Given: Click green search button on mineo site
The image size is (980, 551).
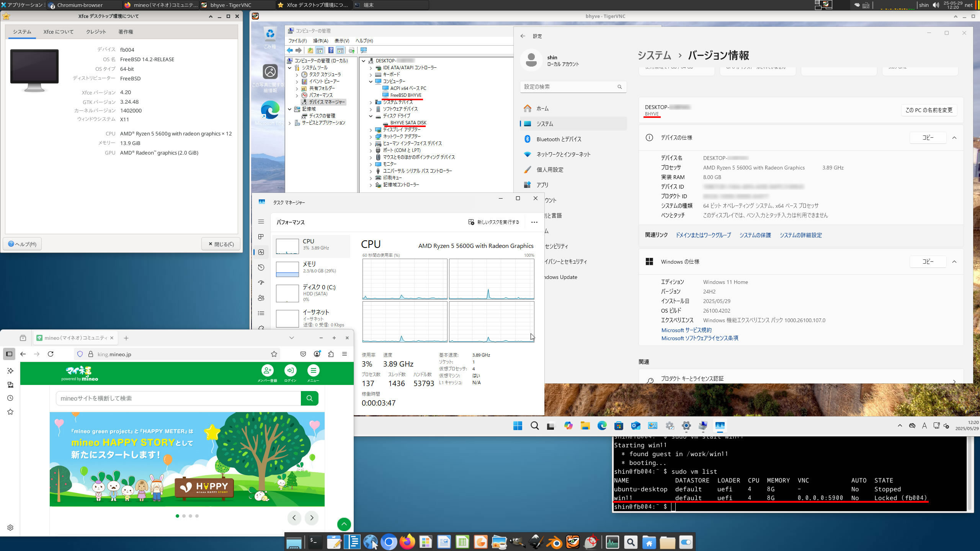Looking at the screenshot, I should coord(310,398).
